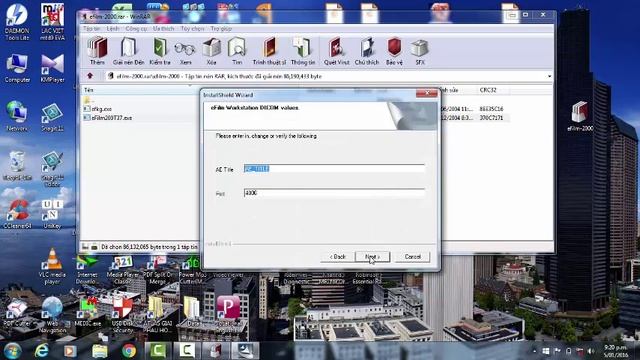Click the WinRAR taskbar button
640x360 pixels.
[x=216, y=351]
